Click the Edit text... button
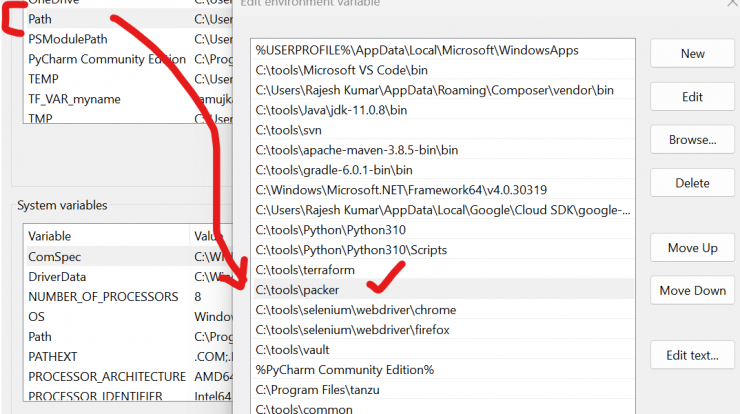Screen dimensions: 740x414 (692, 355)
